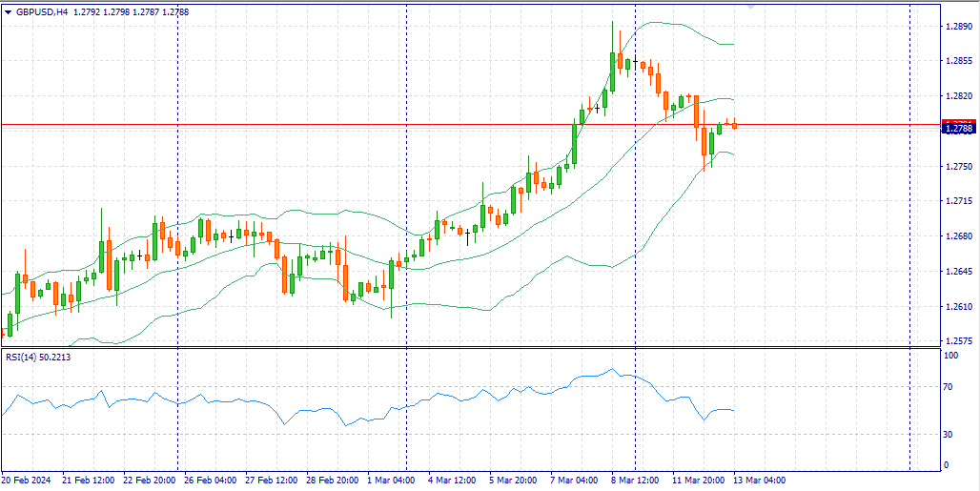980x491 pixels.
Task: Open the dropdown arrow beside GBPUSD,H4
Action: point(8,11)
